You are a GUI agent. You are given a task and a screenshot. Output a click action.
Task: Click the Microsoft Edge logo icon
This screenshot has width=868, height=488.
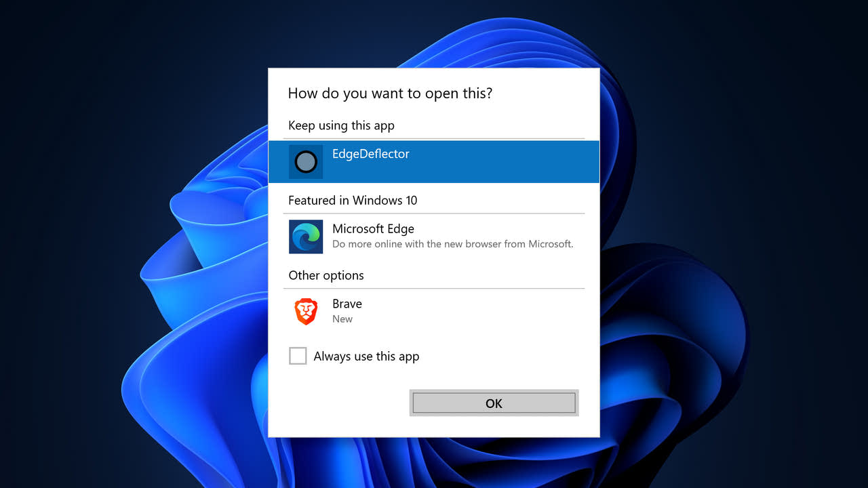point(306,237)
